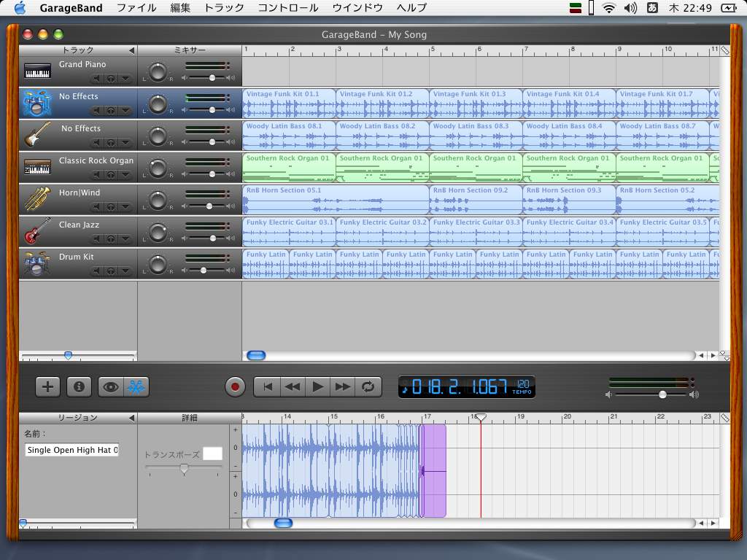Click the Track Editor scissors button
This screenshot has width=747, height=560.
click(136, 387)
